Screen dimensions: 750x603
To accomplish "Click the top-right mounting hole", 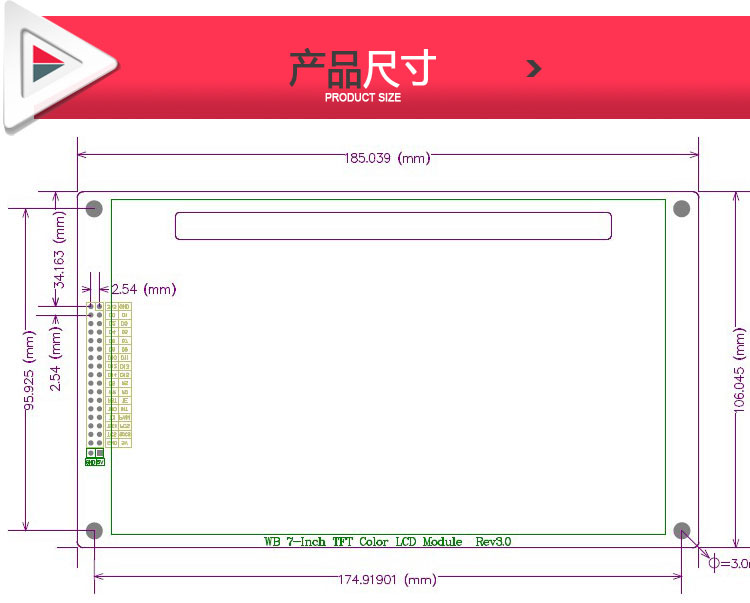I will click(682, 208).
